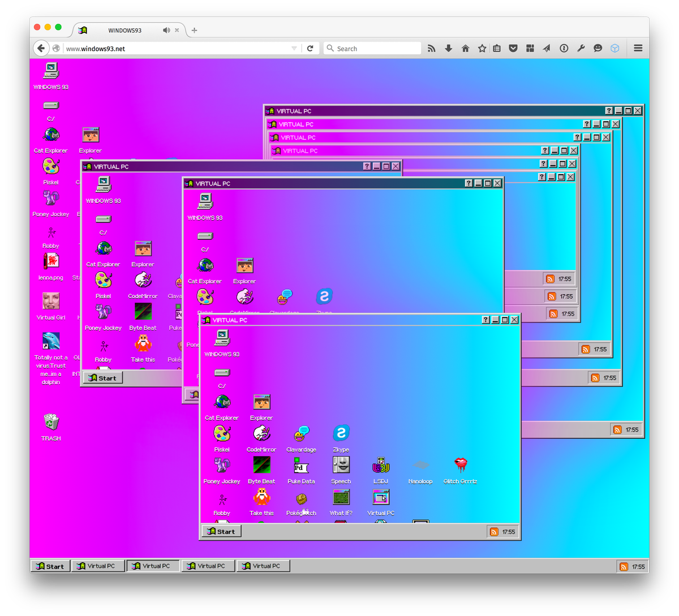Image resolution: width=679 pixels, height=616 pixels.
Task: Open LSDJ in the frontmost Virtual PC window
Action: click(x=381, y=466)
